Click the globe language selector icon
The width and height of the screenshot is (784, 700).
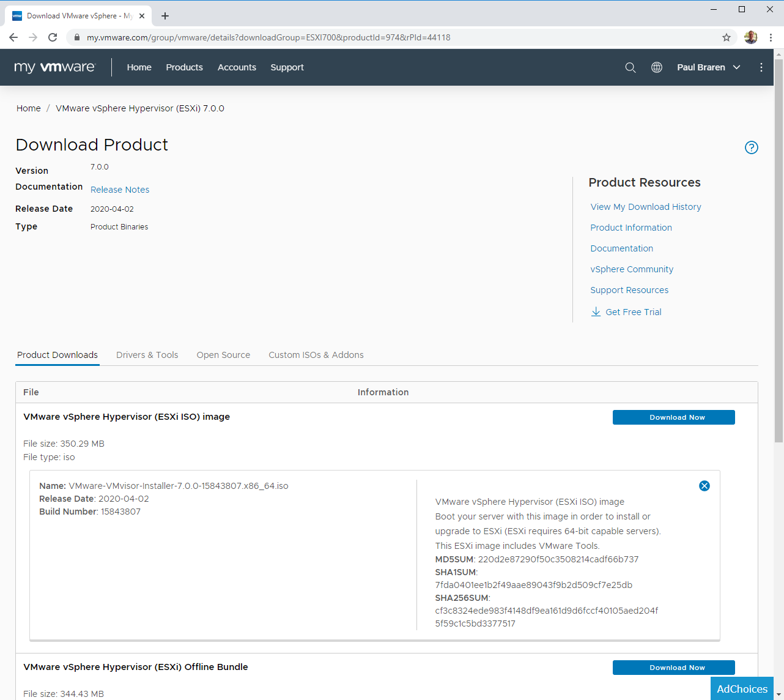(657, 67)
